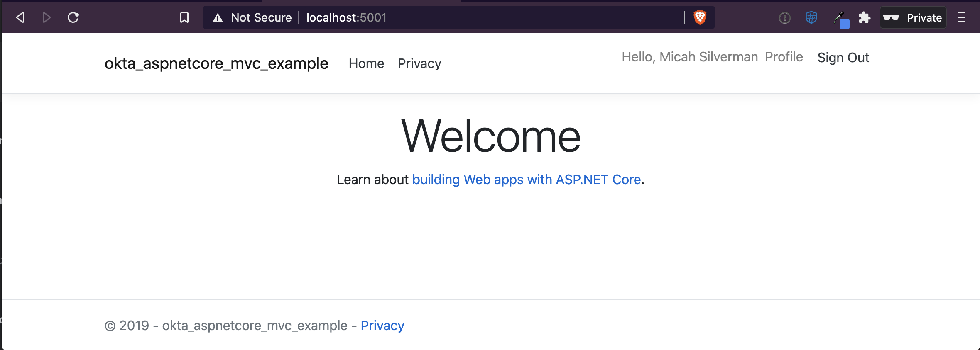Open Privacy in the top navbar

click(419, 63)
